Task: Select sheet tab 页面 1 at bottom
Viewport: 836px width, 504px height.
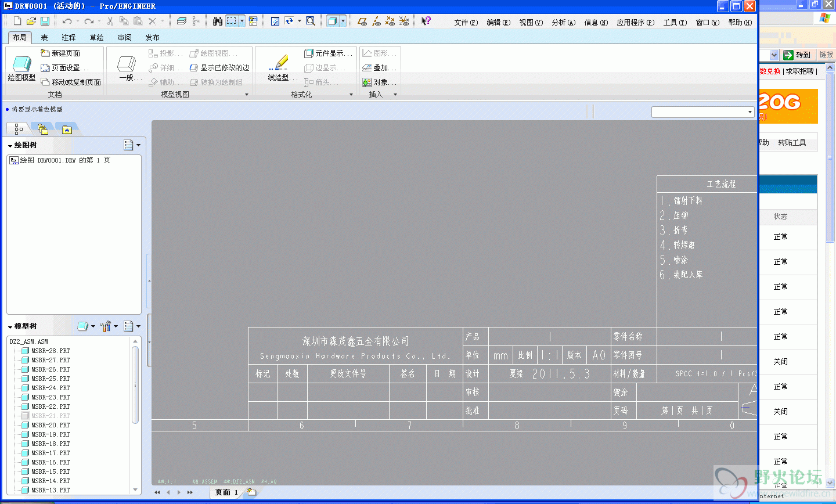Action: pyautogui.click(x=226, y=492)
